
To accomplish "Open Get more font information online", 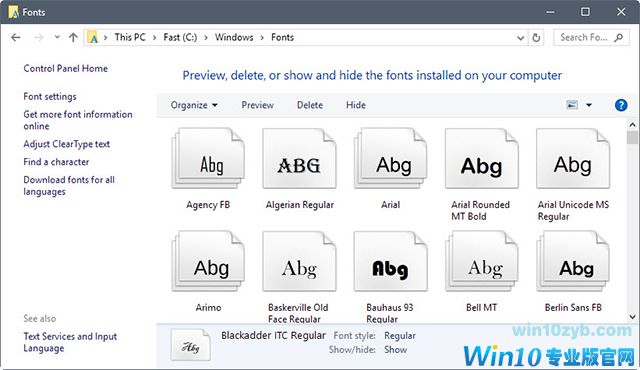I will pyautogui.click(x=78, y=120).
